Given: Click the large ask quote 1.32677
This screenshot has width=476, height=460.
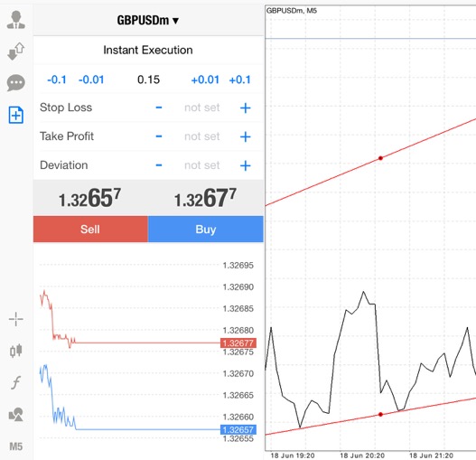Looking at the screenshot, I should pyautogui.click(x=206, y=198).
